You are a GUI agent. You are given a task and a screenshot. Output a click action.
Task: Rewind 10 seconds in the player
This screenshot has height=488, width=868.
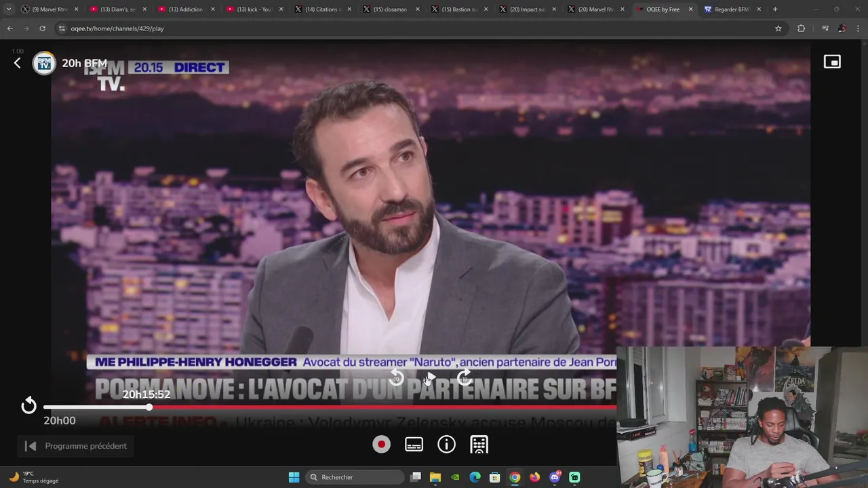(397, 378)
